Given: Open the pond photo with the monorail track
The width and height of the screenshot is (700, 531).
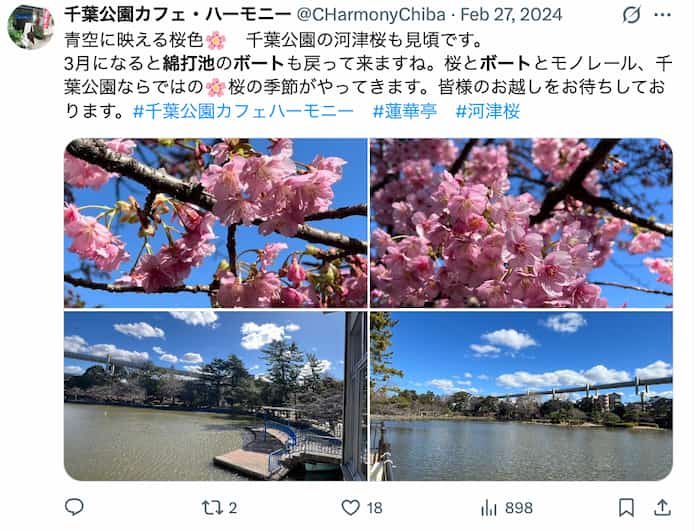Looking at the screenshot, I should tap(521, 396).
